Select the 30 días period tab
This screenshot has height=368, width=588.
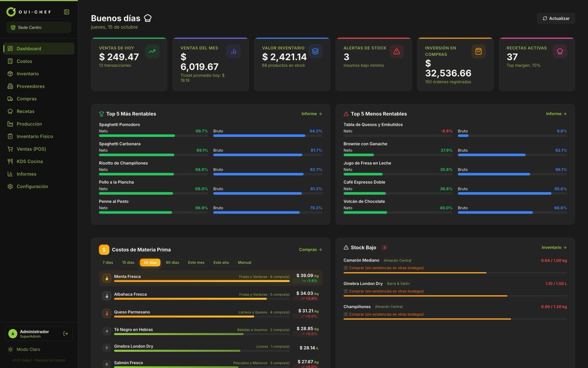tap(150, 262)
